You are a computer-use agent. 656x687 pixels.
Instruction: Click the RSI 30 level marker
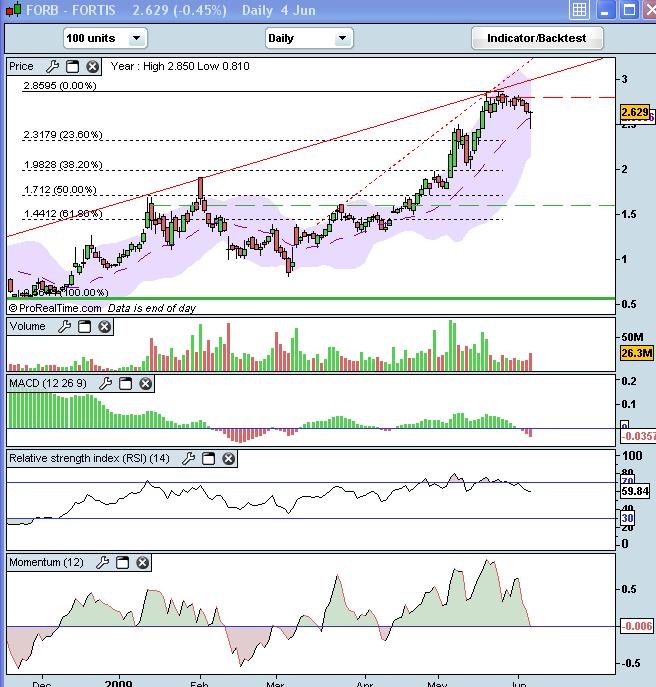tap(628, 518)
